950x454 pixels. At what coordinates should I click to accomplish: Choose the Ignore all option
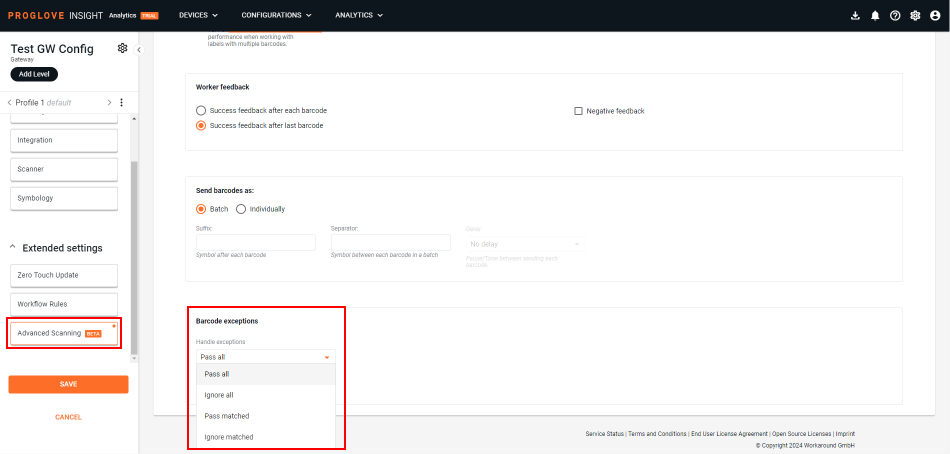218,395
